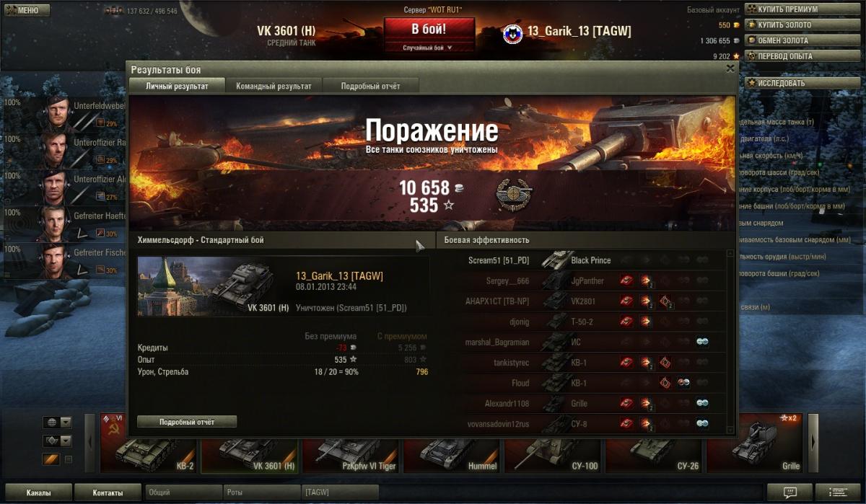Click the clan emblem next to 13_Garik_13
This screenshot has width=866, height=504.
(x=512, y=32)
